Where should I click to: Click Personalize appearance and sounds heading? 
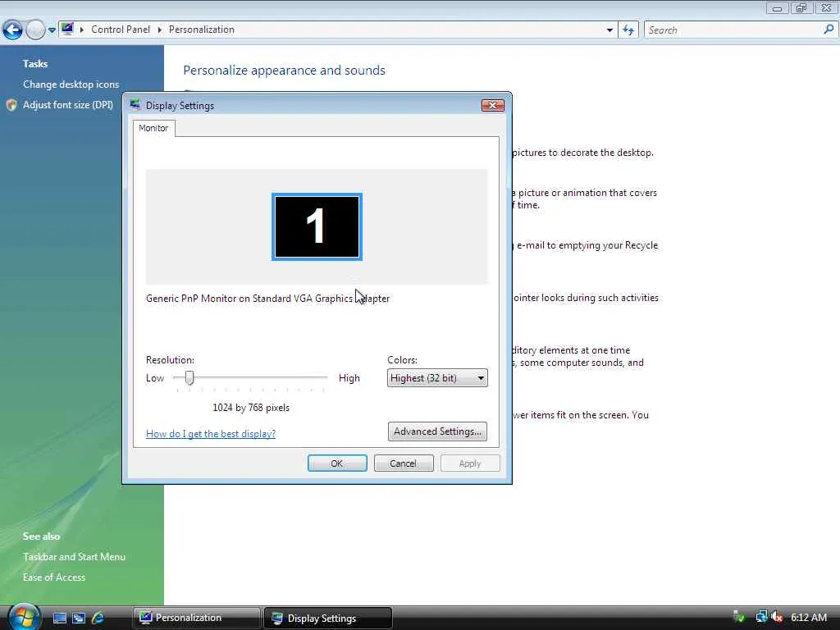pyautogui.click(x=284, y=71)
